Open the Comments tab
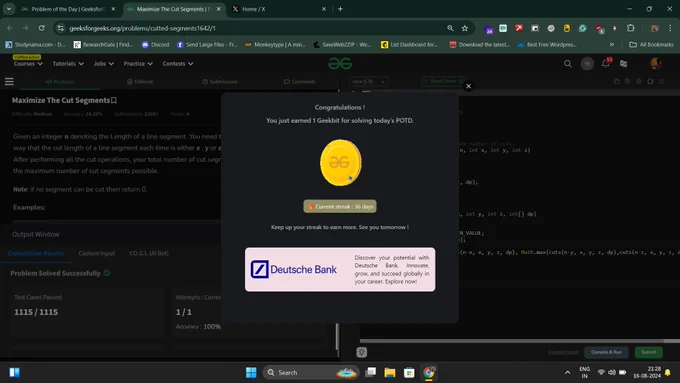 tap(300, 82)
